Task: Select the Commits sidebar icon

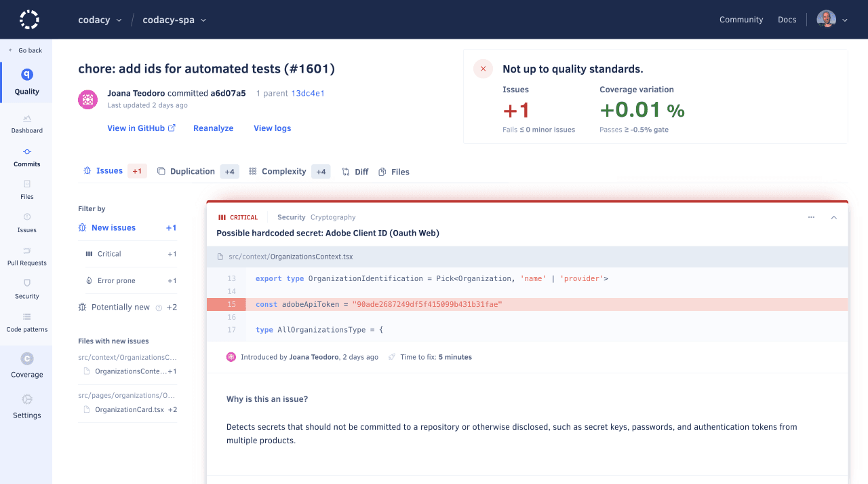Action: point(26,157)
